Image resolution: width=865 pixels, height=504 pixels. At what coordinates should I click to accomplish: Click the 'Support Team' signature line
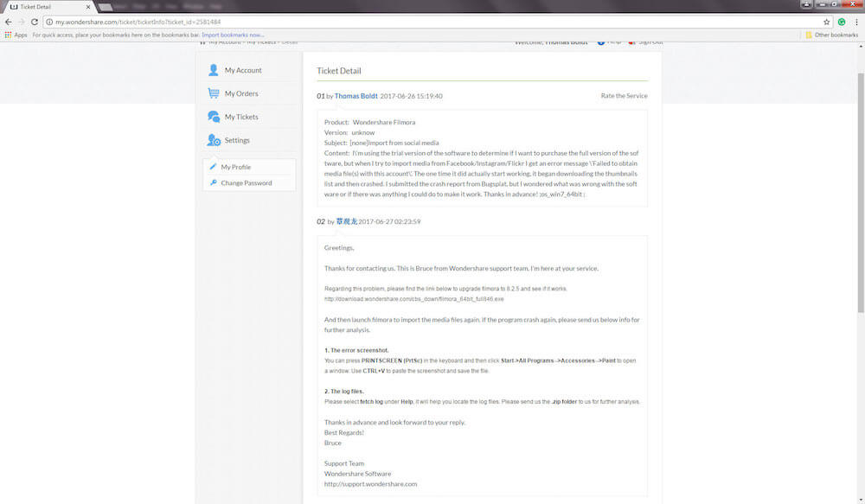click(x=344, y=463)
